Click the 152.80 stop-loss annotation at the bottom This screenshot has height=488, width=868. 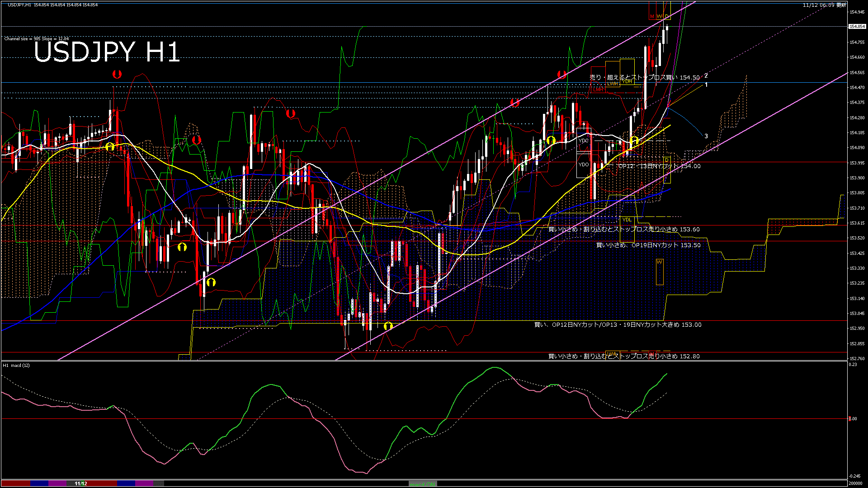click(x=624, y=357)
